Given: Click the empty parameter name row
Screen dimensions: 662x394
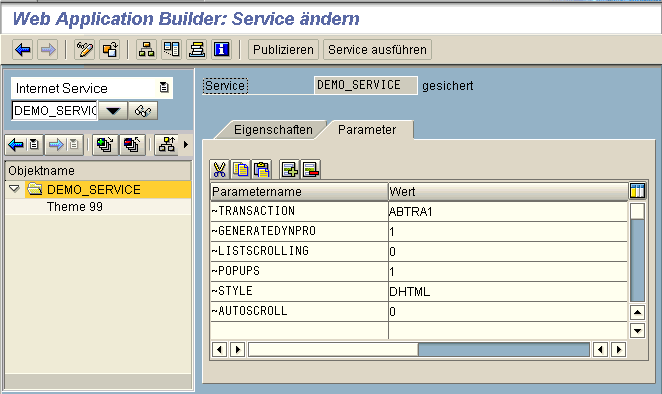Looking at the screenshot, I should pyautogui.click(x=299, y=331).
